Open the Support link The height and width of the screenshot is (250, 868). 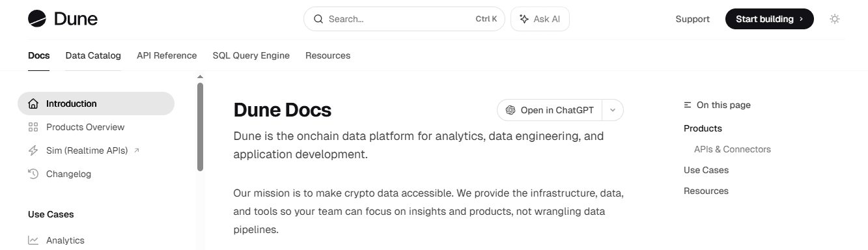(x=693, y=19)
